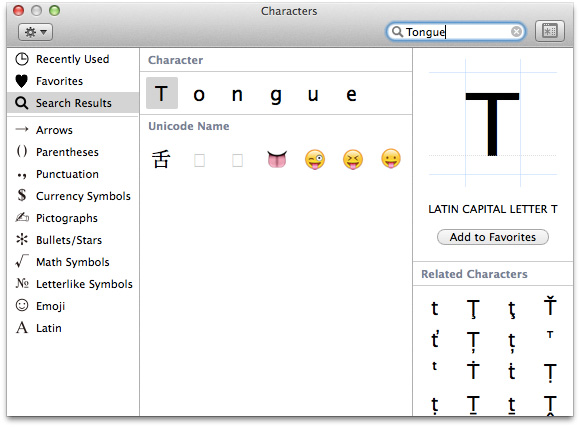Screen dimensions: 580x427
Task: Select the letter g character result
Action: click(x=276, y=95)
